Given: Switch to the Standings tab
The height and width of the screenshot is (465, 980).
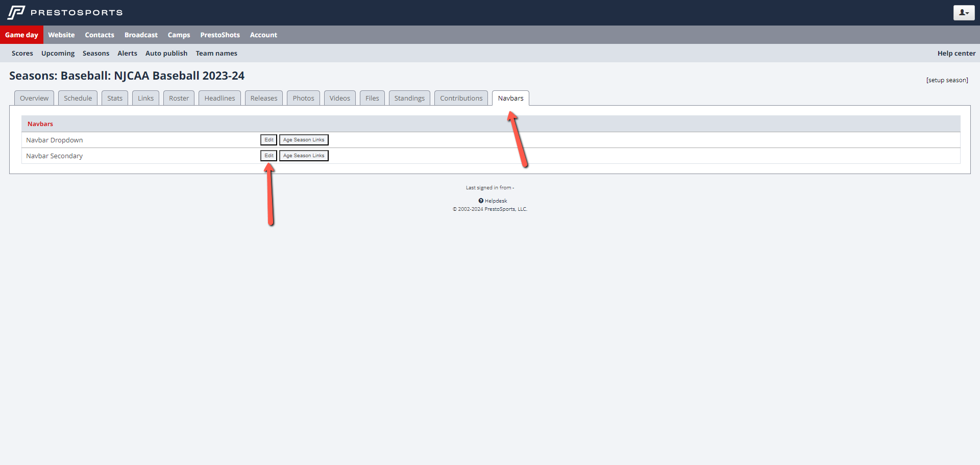Looking at the screenshot, I should click(x=409, y=98).
